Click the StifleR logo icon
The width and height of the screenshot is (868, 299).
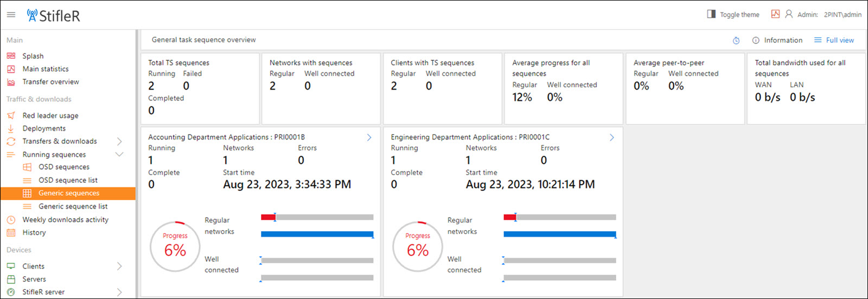33,15
